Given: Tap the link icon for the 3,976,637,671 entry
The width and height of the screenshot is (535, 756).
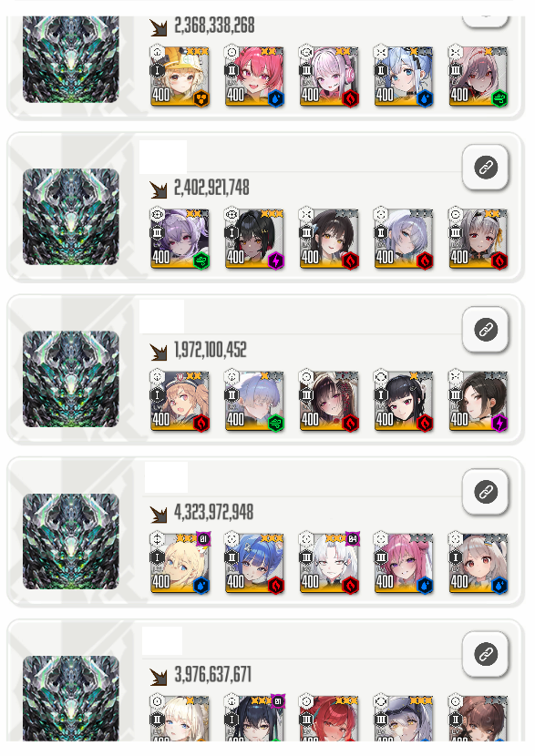Looking at the screenshot, I should [x=485, y=655].
